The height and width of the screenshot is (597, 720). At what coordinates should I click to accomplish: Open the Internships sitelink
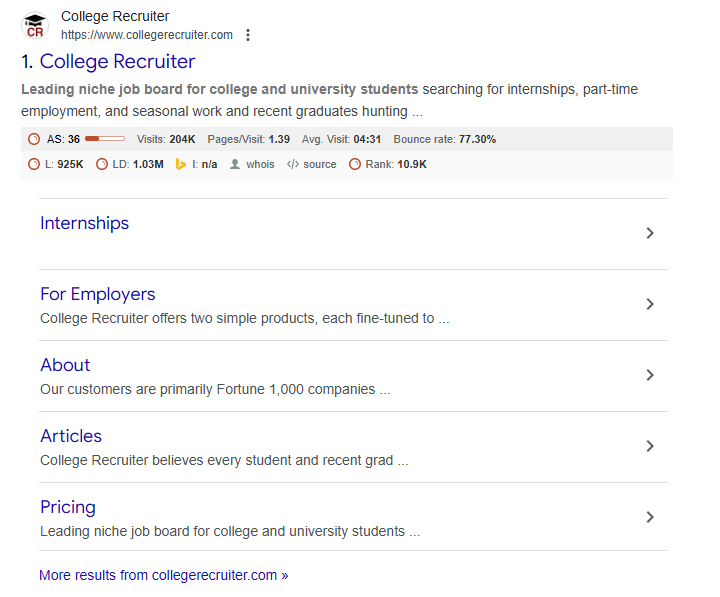[x=84, y=223]
